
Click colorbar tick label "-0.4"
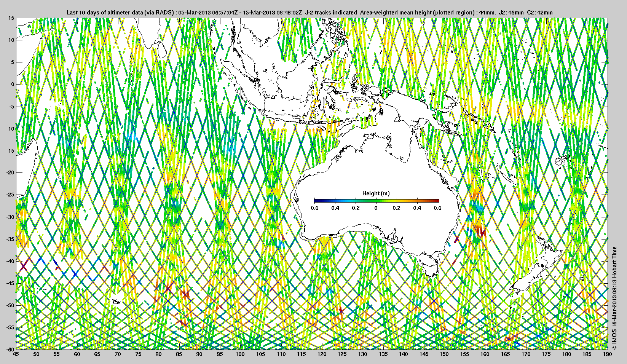click(335, 208)
